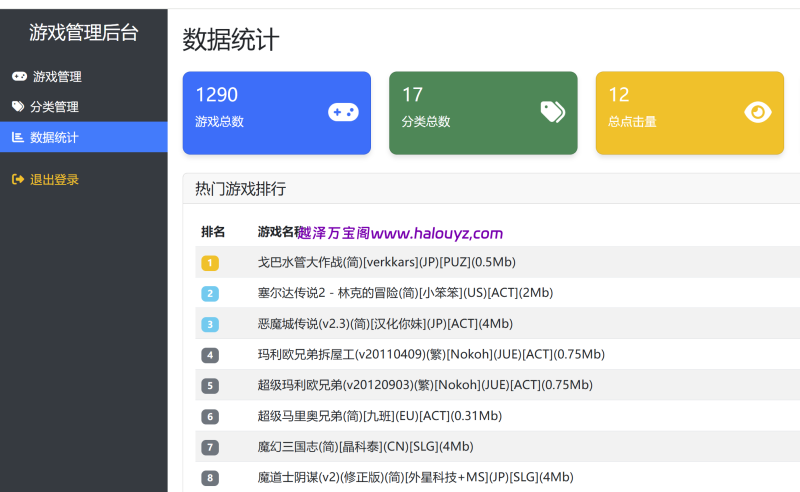
Task: Click the rank 5 gray badge
Action: pos(210,385)
